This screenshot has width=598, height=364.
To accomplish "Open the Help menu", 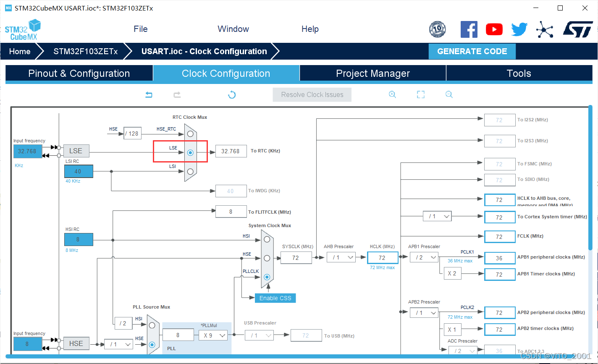I will pyautogui.click(x=310, y=29).
